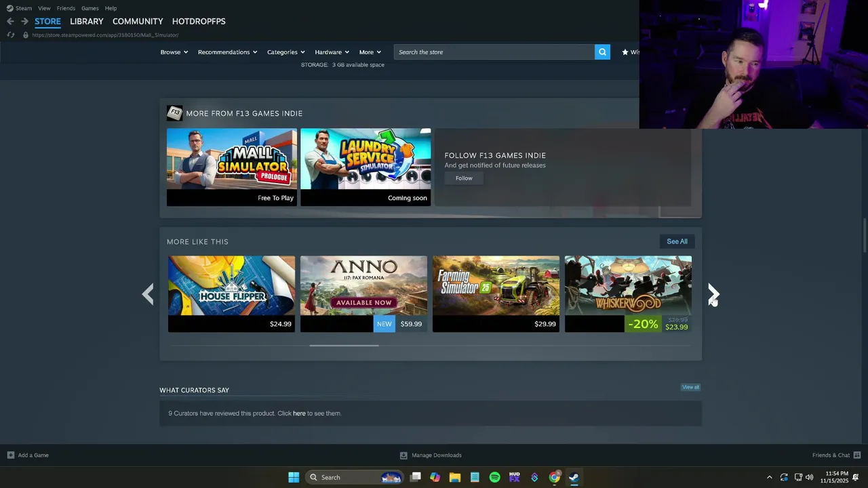Image resolution: width=868 pixels, height=488 pixels.
Task: Open the Help menu
Action: point(111,8)
